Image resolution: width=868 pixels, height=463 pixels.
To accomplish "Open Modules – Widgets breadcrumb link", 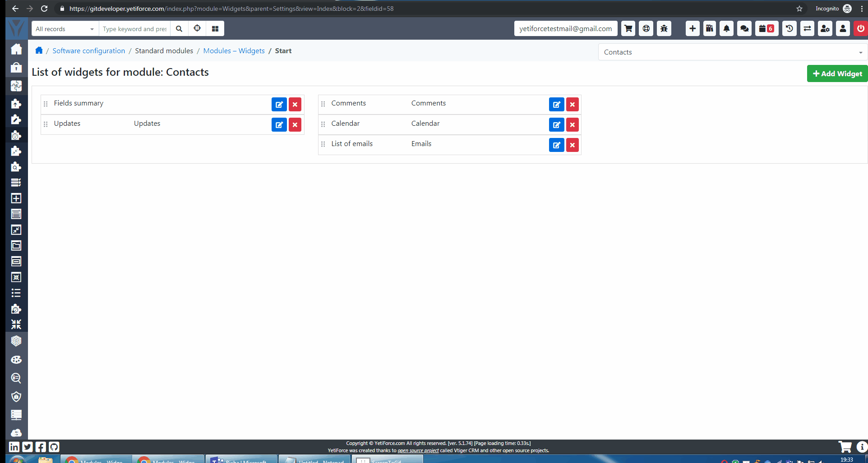I will pyautogui.click(x=234, y=51).
